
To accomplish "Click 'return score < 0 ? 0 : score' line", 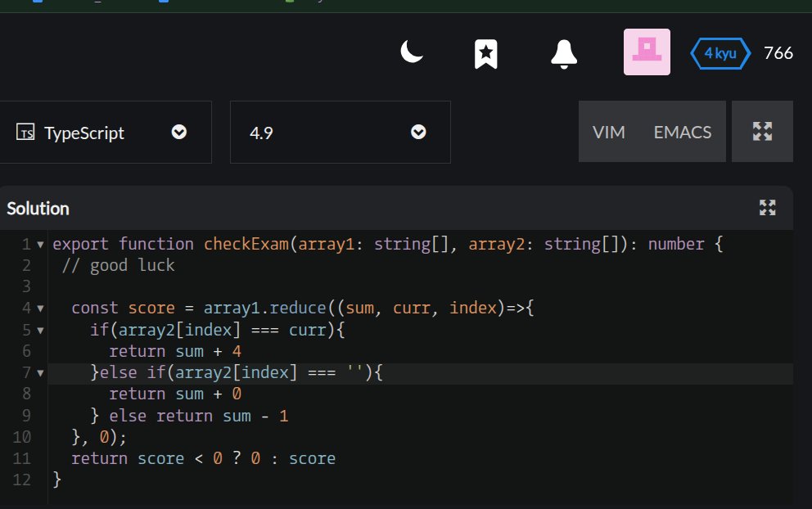I will point(204,458).
